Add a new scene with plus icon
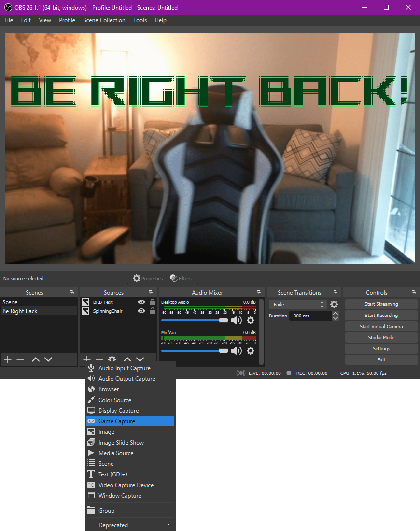420x531 pixels. tap(7, 359)
